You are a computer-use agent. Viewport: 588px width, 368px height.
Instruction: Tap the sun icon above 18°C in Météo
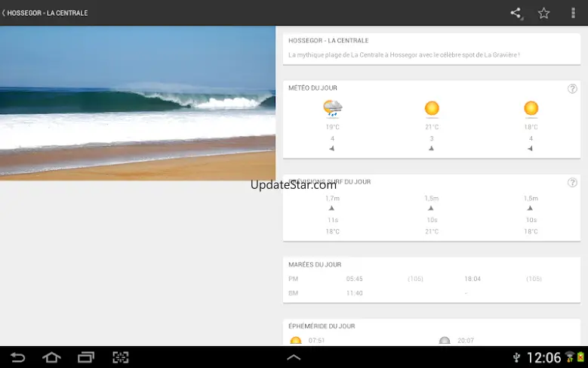[531, 109]
